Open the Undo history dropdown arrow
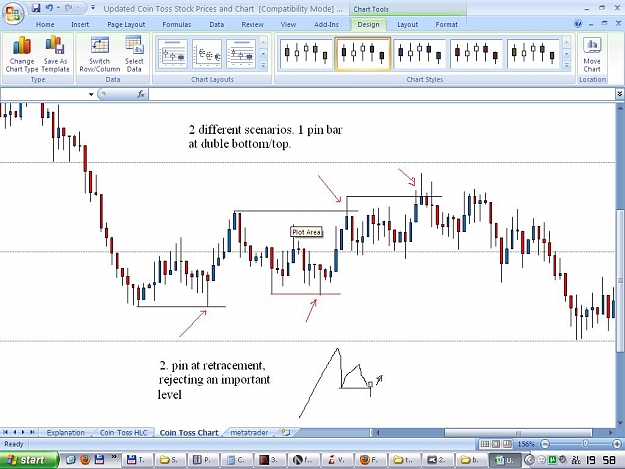This screenshot has width=625, height=469. coord(58,8)
